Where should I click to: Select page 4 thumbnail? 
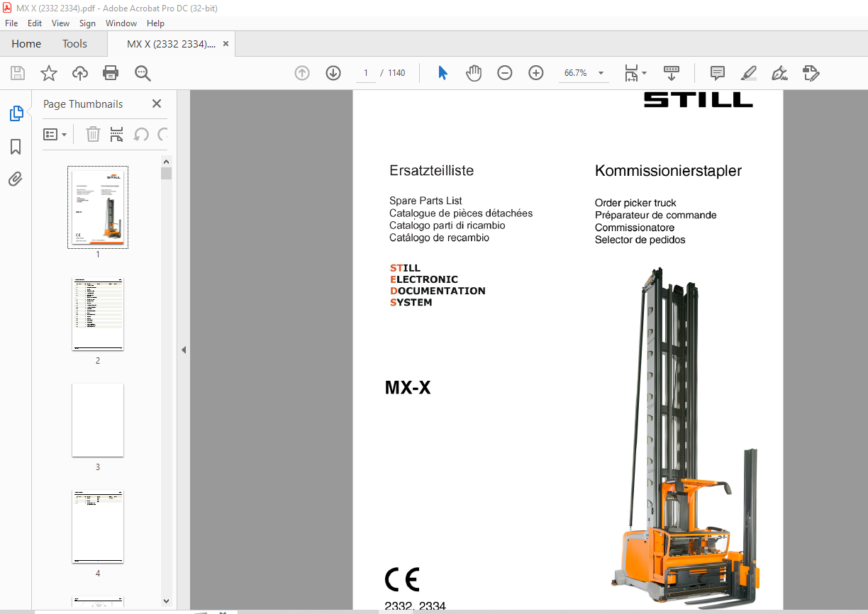[x=98, y=527]
